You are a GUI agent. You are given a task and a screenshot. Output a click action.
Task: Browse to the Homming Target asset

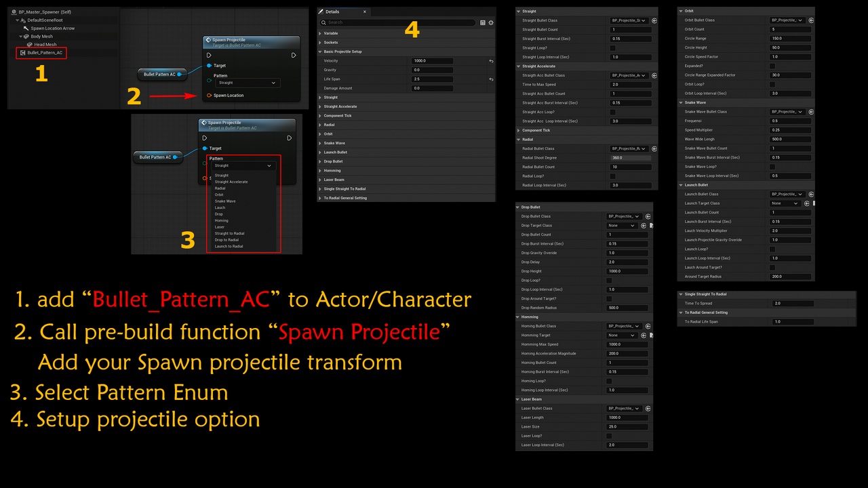coord(644,335)
